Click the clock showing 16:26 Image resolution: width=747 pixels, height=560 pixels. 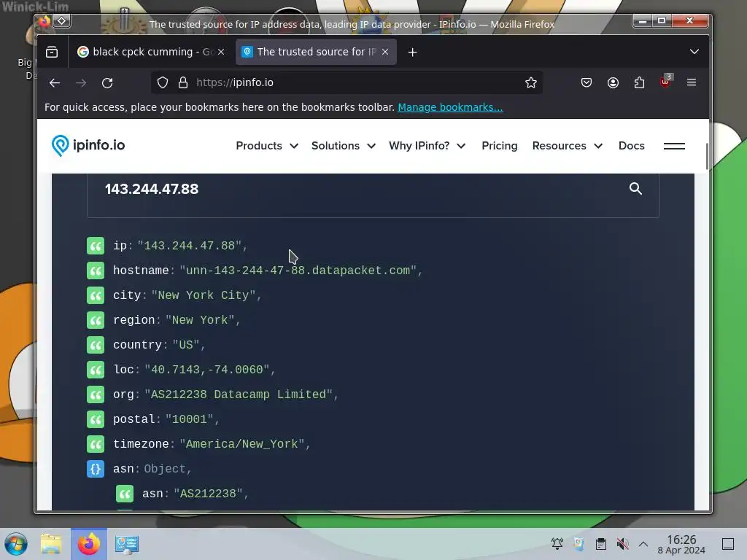click(x=681, y=544)
